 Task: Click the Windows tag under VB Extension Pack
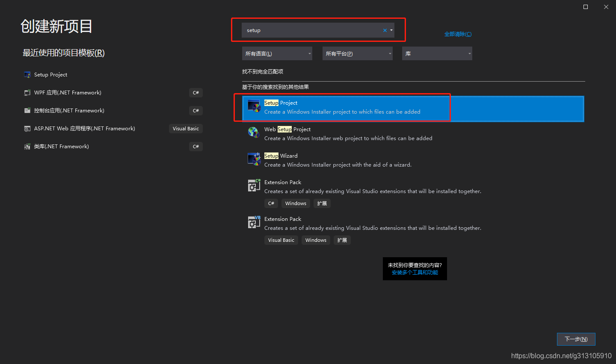click(x=316, y=240)
